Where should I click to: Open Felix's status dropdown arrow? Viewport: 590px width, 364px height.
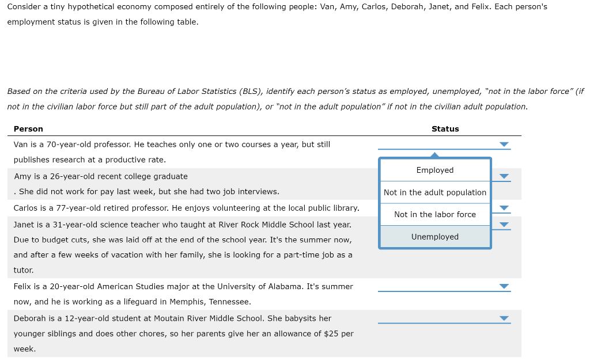click(x=505, y=286)
